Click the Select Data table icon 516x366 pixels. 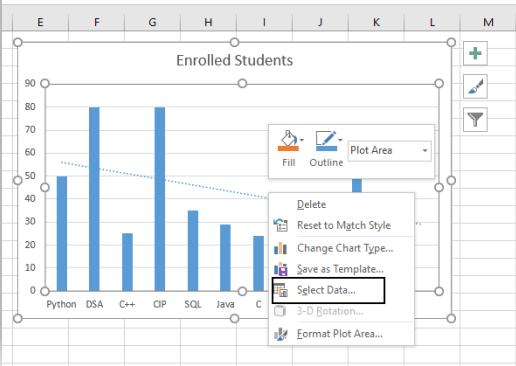280,290
